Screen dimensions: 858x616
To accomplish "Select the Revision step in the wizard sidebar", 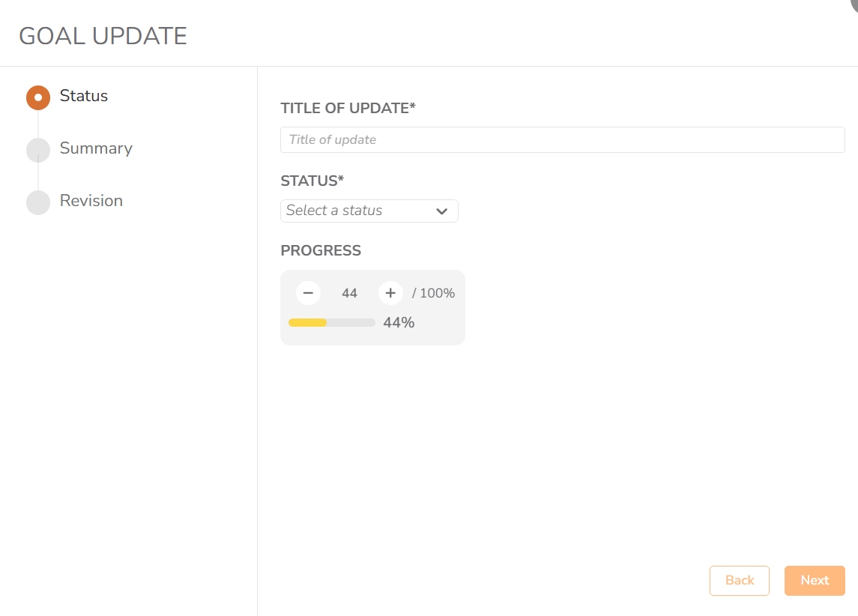I will [91, 201].
